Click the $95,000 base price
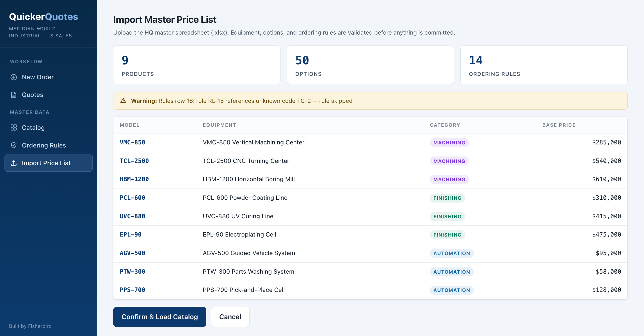This screenshot has height=336, width=644. coord(608,253)
